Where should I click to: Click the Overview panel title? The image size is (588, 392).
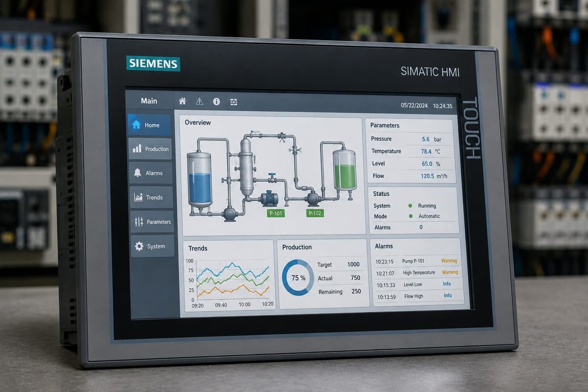coord(198,122)
